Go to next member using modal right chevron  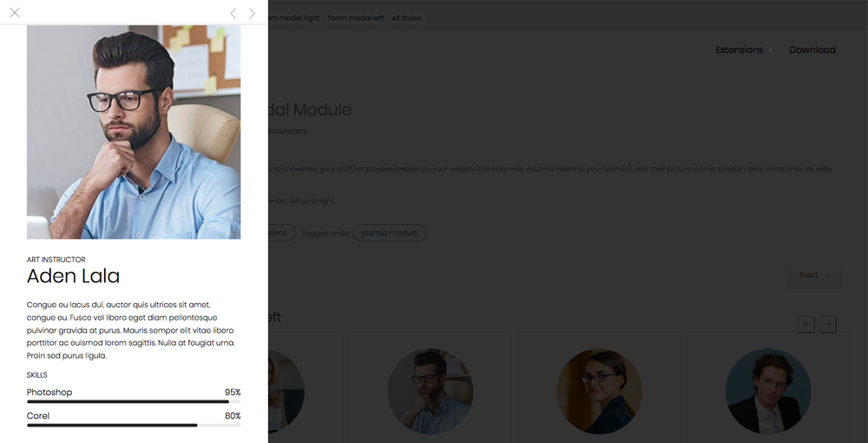point(252,13)
